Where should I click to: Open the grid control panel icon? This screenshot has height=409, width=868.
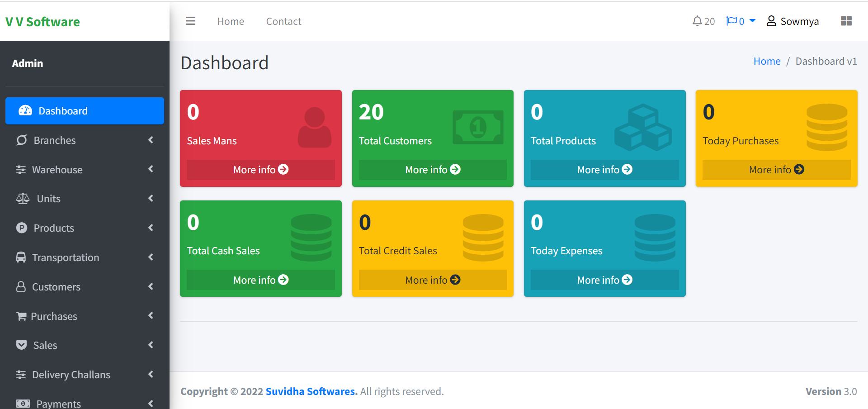(x=846, y=21)
